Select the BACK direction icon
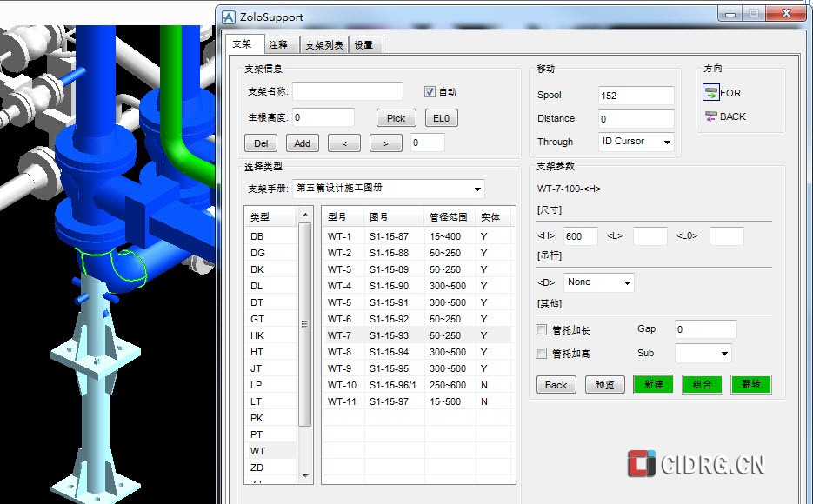Image resolution: width=813 pixels, height=504 pixels. 711,116
